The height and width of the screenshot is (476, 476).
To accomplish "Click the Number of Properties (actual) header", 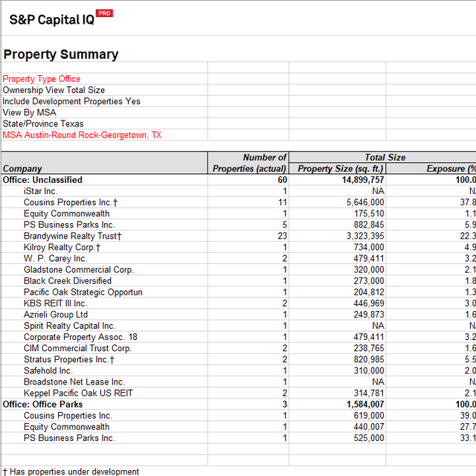I will (248, 163).
